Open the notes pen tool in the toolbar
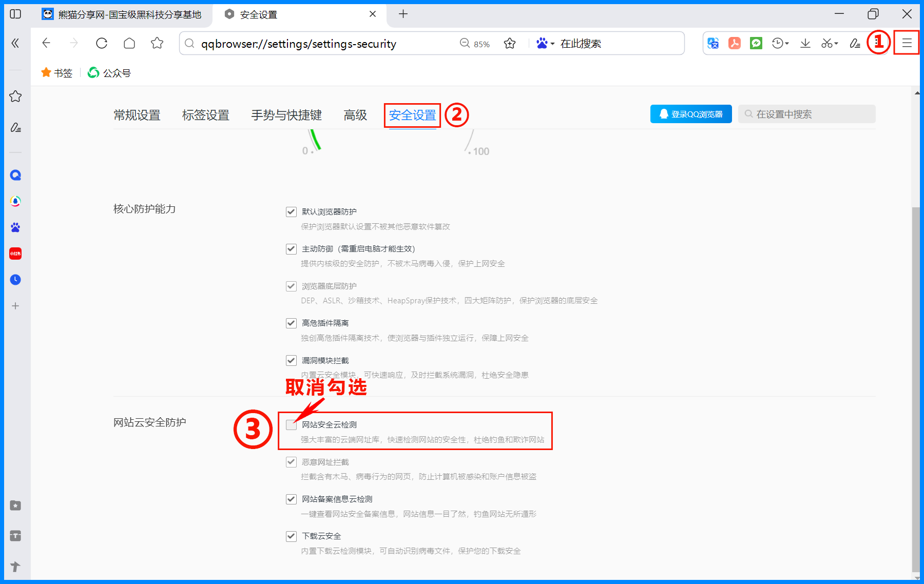 [x=855, y=43]
